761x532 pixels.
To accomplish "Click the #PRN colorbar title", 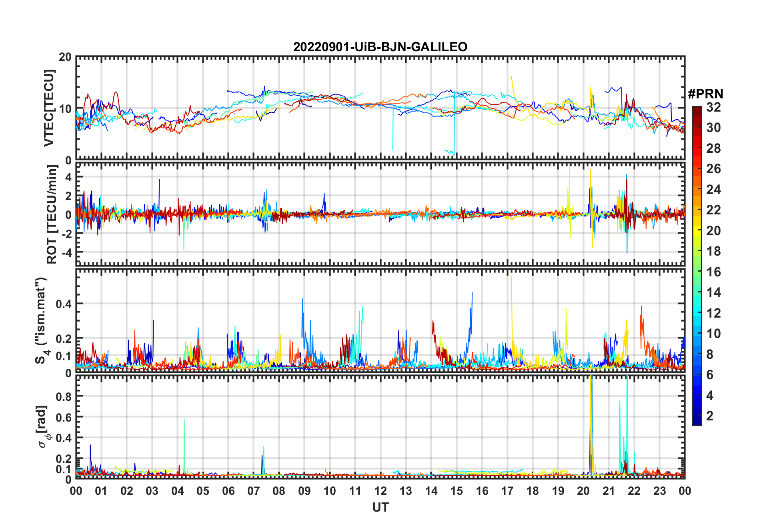I will pyautogui.click(x=705, y=94).
